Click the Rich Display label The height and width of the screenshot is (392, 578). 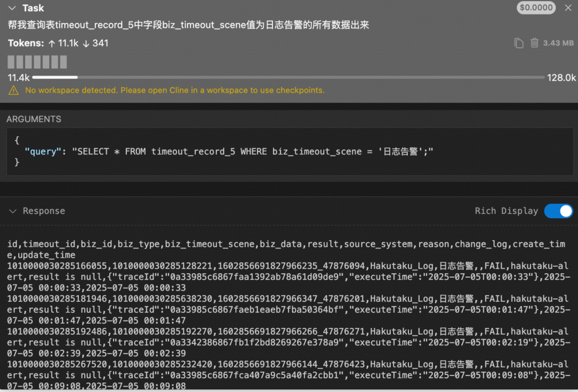click(506, 211)
